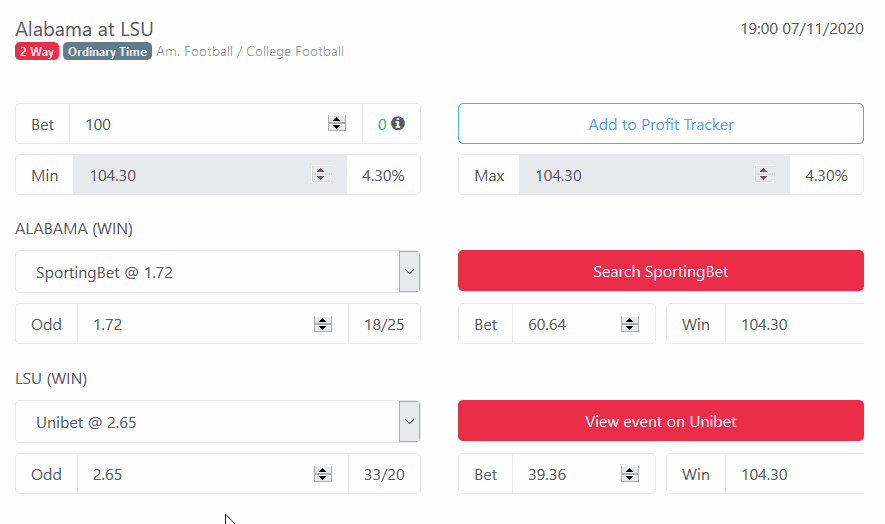Click the Alabama Odd input field
This screenshot has height=524, width=885.
coord(195,324)
